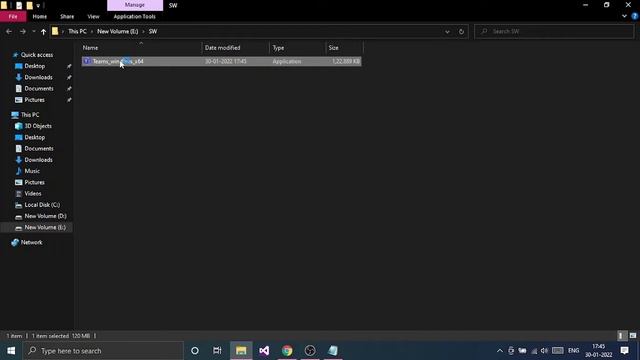
Task: Select This PC in the navigation pane
Action: 30,115
